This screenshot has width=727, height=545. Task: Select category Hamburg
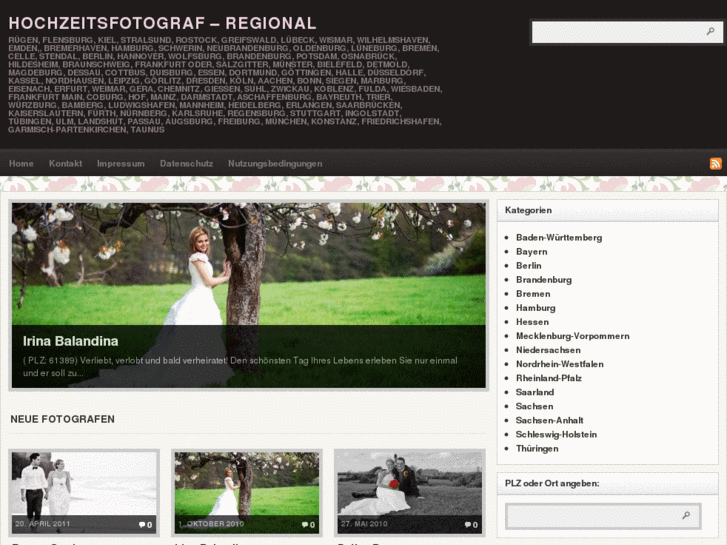coord(536,308)
